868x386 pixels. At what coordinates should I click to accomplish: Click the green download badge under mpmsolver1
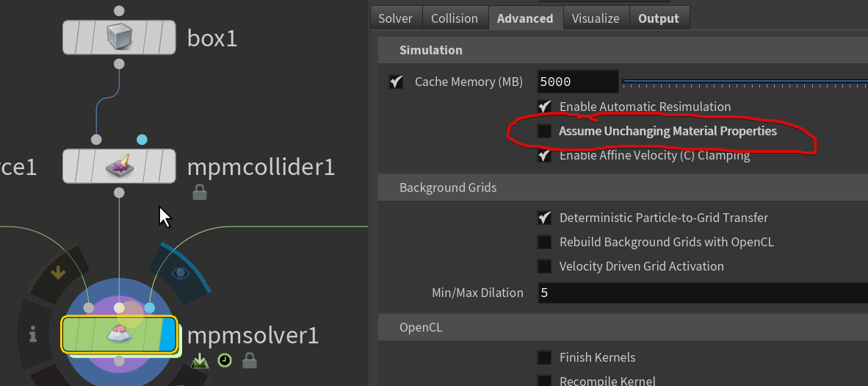coord(200,362)
